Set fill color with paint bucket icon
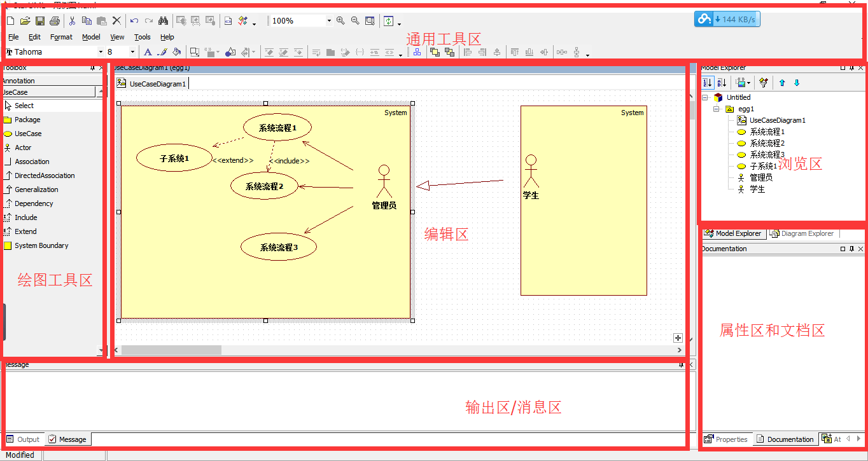Screen dimensions: 868x461 [x=177, y=52]
